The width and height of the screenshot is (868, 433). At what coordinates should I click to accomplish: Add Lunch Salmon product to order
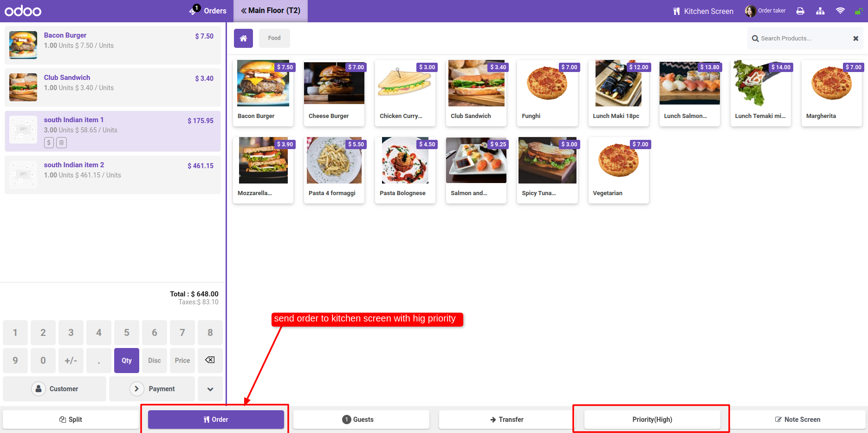pyautogui.click(x=690, y=93)
